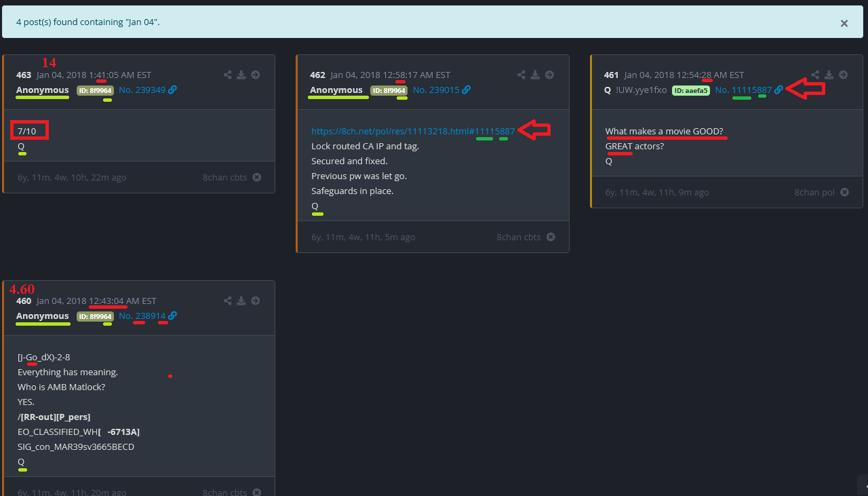Image resolution: width=868 pixels, height=496 pixels.
Task: Click share icon on post 463
Action: click(x=227, y=75)
